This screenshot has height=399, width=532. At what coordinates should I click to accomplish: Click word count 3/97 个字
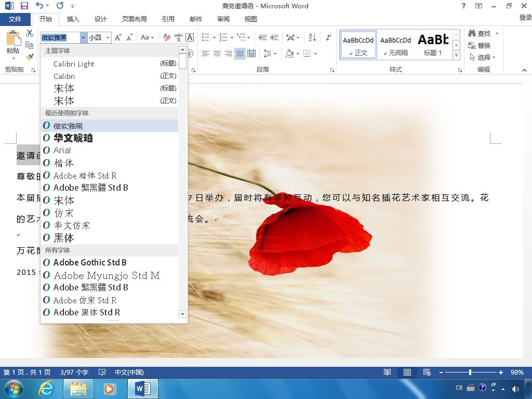point(74,372)
